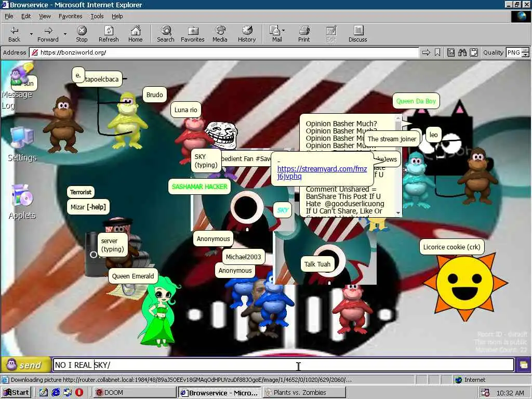This screenshot has width=532, height=399.
Task: Click the Mizar [-help] name tag
Action: click(x=88, y=207)
